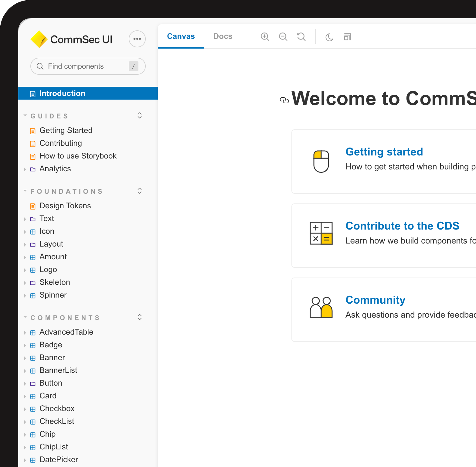Open the Getting started link
Viewport: 476px width, 467px height.
pos(384,152)
